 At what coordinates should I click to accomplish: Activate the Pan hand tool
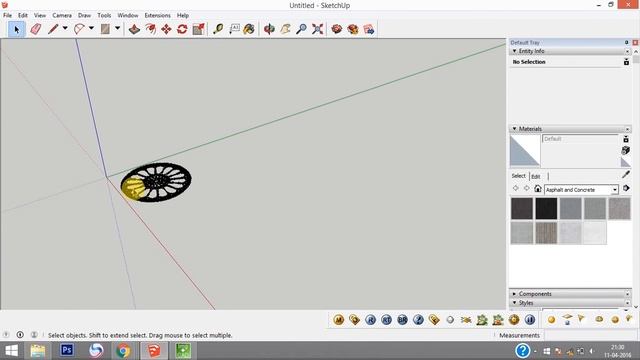(285, 29)
